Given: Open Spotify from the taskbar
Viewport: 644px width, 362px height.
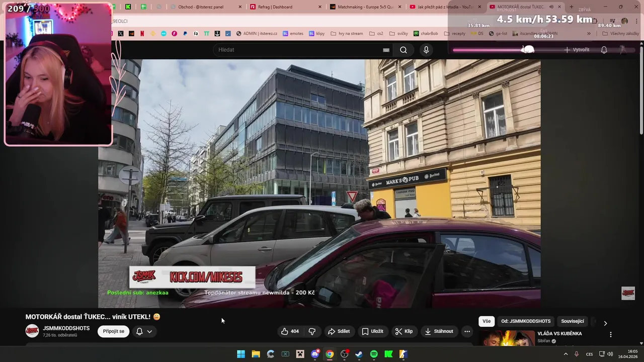Looking at the screenshot, I should 374,354.
